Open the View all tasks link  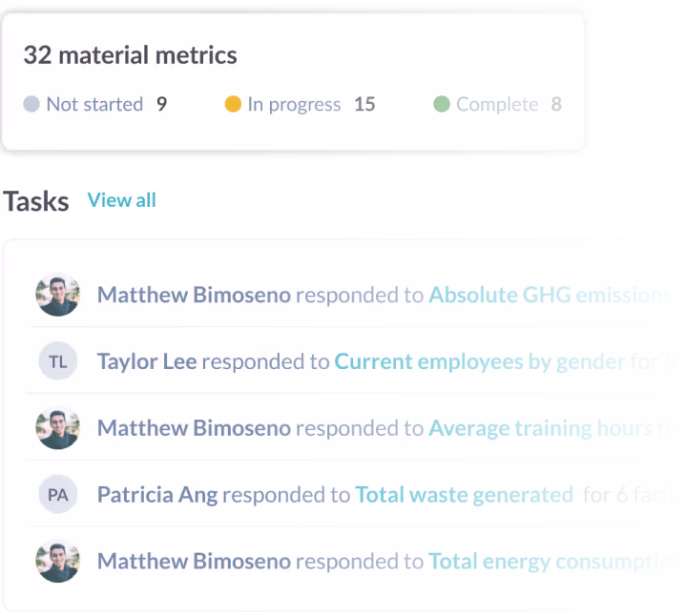tap(121, 200)
